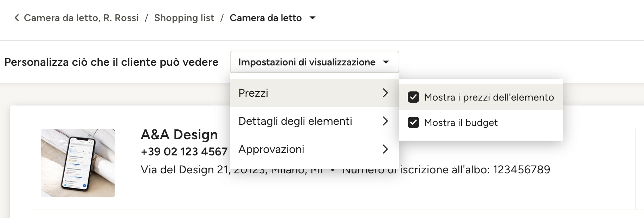
Task: Go to Shopping list breadcrumb
Action: click(x=184, y=18)
